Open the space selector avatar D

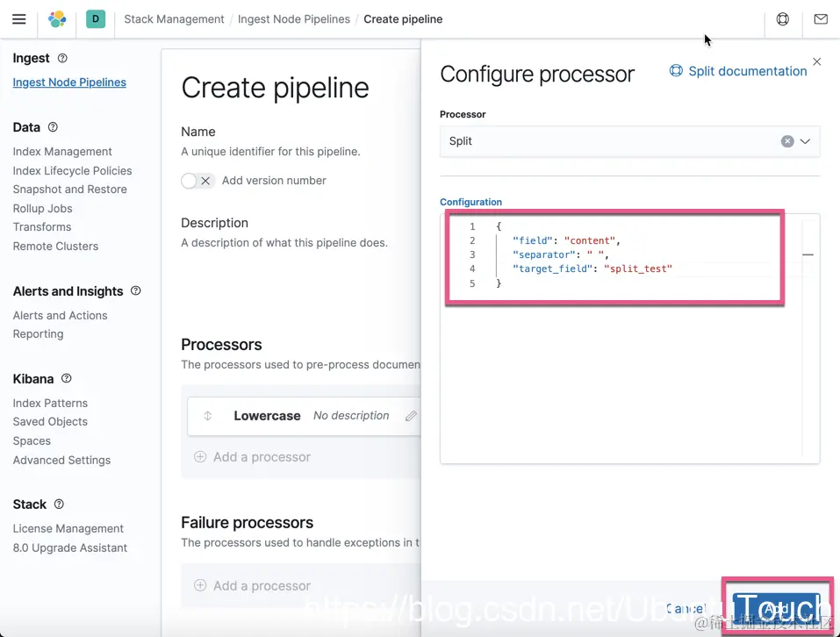(96, 19)
